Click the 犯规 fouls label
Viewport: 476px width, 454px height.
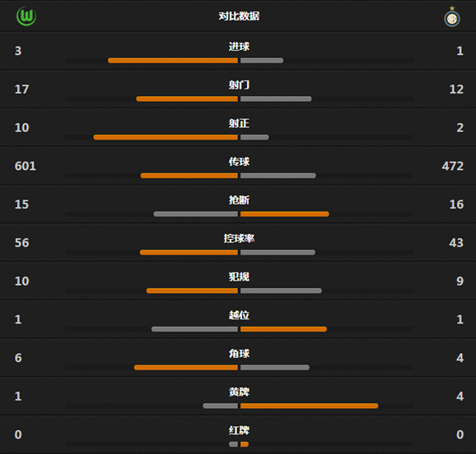pyautogui.click(x=239, y=277)
